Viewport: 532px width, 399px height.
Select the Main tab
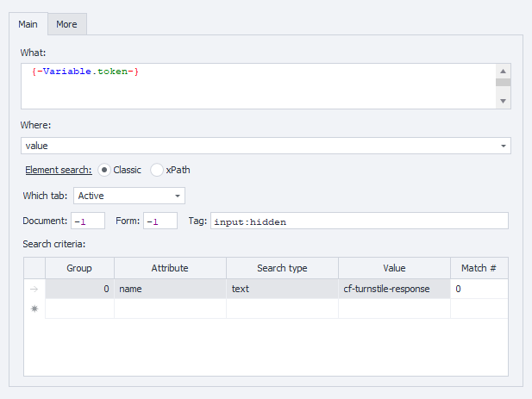click(x=28, y=24)
